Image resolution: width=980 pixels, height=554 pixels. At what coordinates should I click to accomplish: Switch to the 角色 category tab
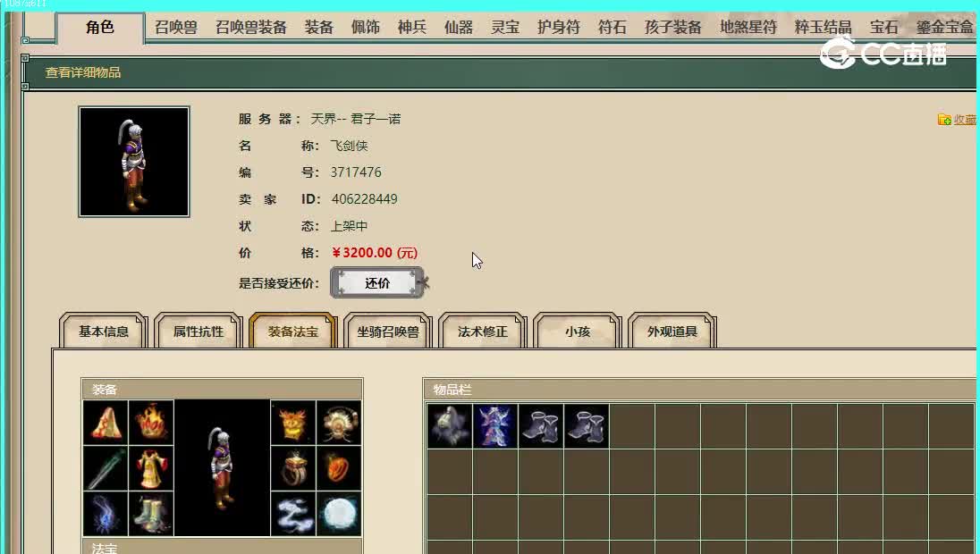pyautogui.click(x=100, y=27)
